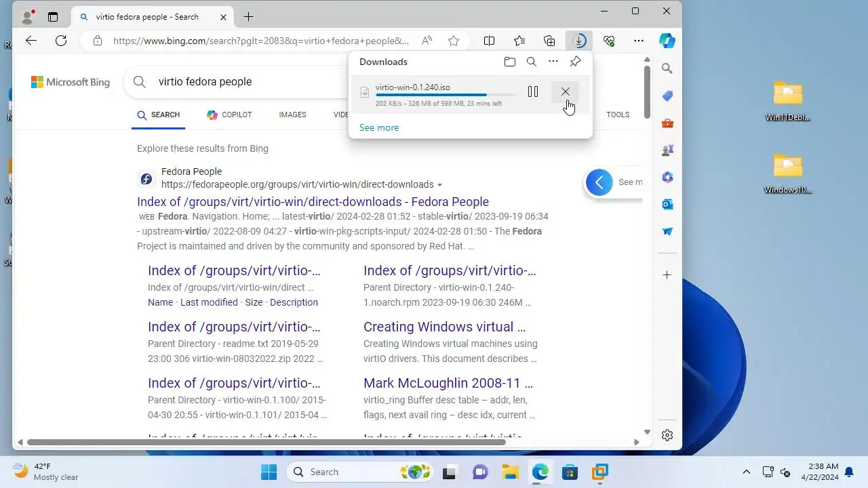
Task: Open sidebar Outlook icon
Action: tap(667, 204)
